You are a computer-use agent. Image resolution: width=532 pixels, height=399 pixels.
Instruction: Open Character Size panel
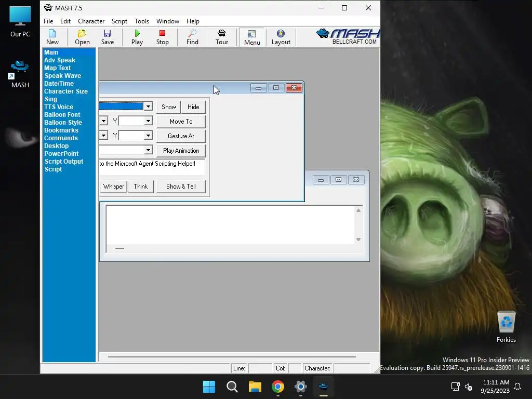pyautogui.click(x=66, y=91)
